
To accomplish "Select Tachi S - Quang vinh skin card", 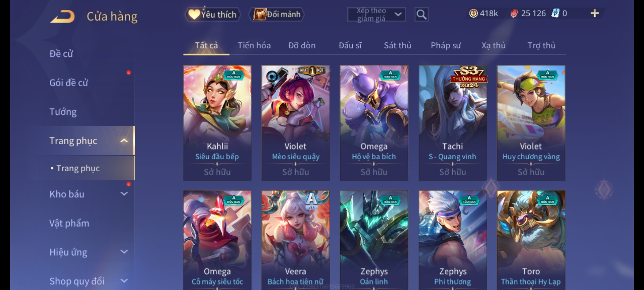I will pos(453,123).
